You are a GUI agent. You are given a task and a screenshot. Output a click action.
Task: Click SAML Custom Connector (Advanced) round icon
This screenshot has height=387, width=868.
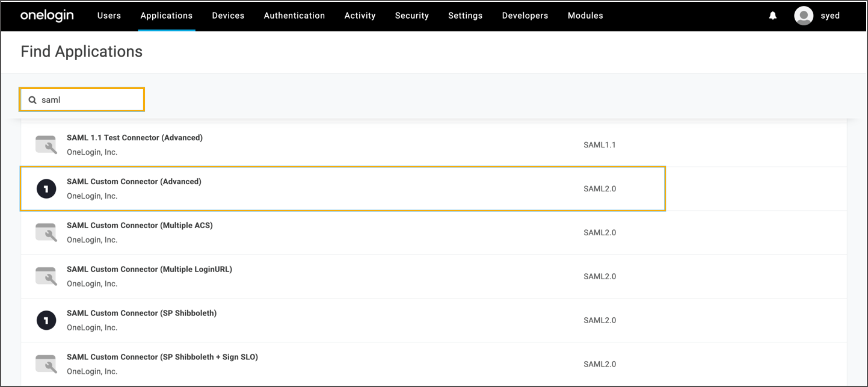(x=46, y=189)
